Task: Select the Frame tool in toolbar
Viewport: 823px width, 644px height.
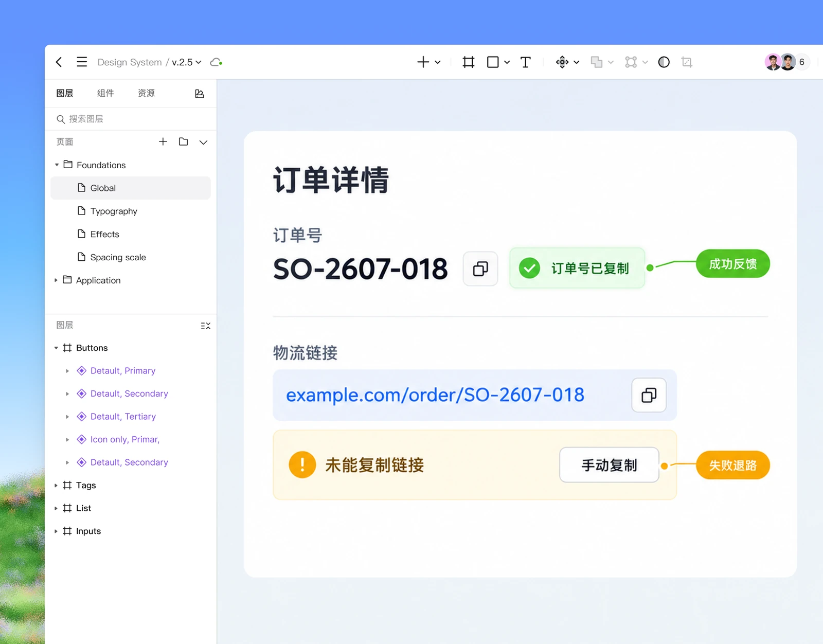Action: (x=469, y=62)
